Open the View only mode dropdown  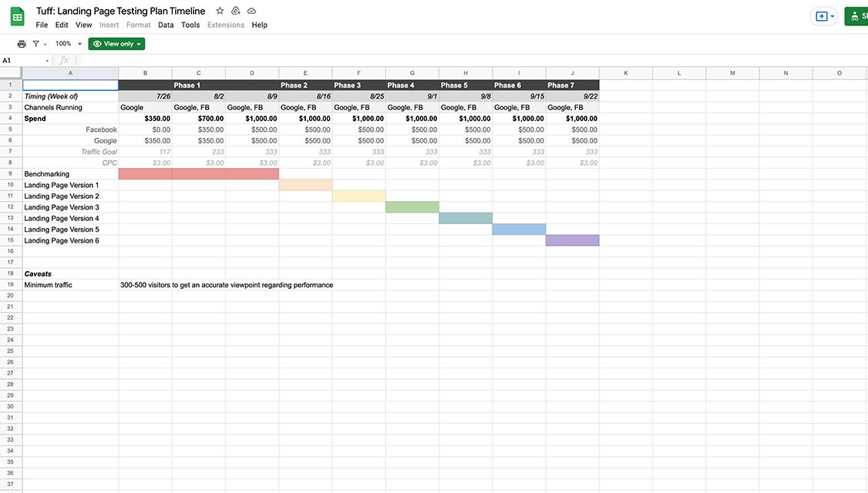click(x=116, y=44)
